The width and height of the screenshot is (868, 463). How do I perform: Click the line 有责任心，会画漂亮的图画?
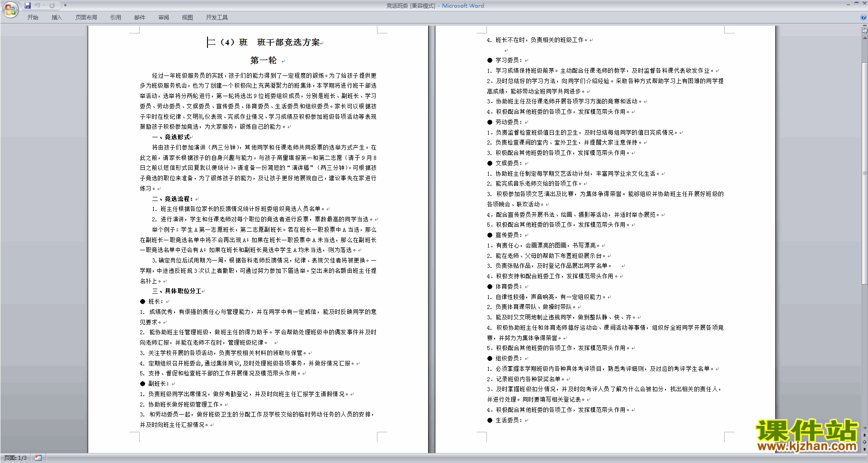click(x=531, y=245)
